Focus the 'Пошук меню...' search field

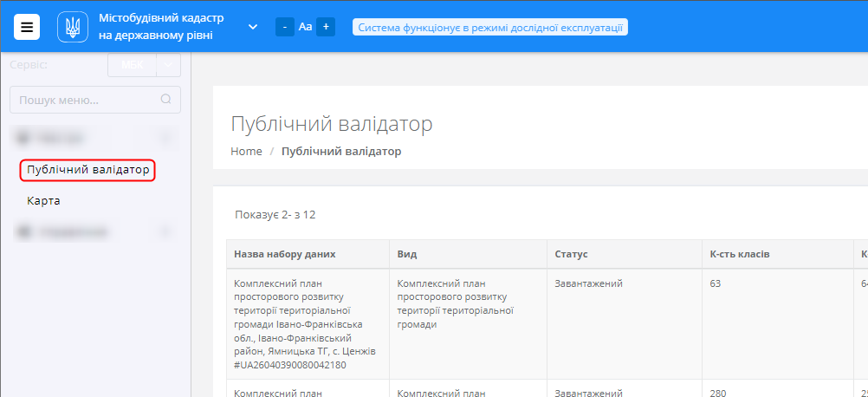pyautogui.click(x=95, y=100)
